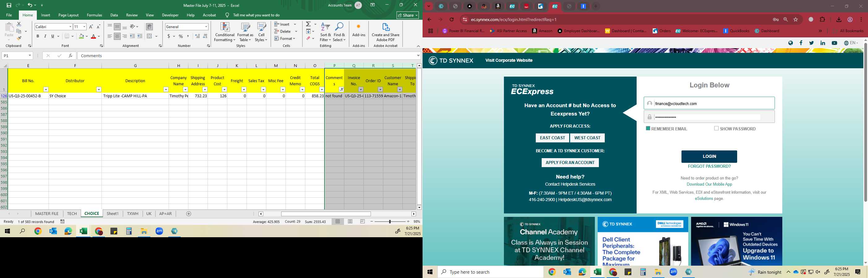Click the Percent Style icon
The image size is (868, 278).
[x=181, y=36]
